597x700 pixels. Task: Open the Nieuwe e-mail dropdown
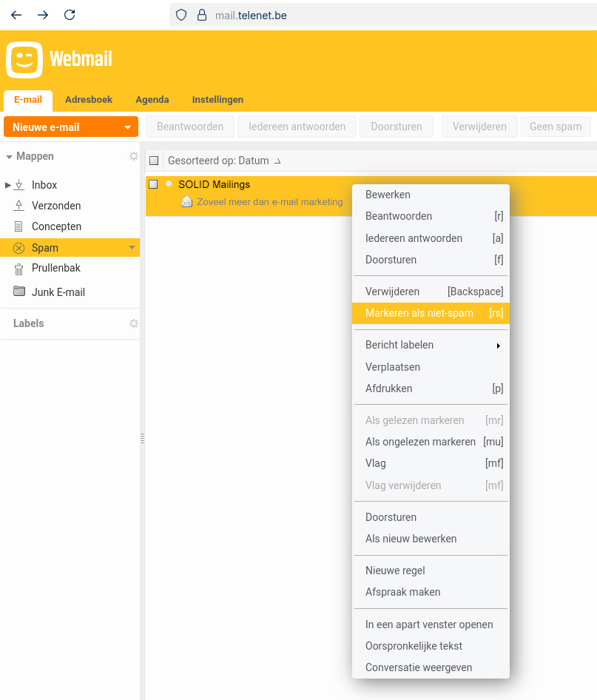click(x=126, y=127)
